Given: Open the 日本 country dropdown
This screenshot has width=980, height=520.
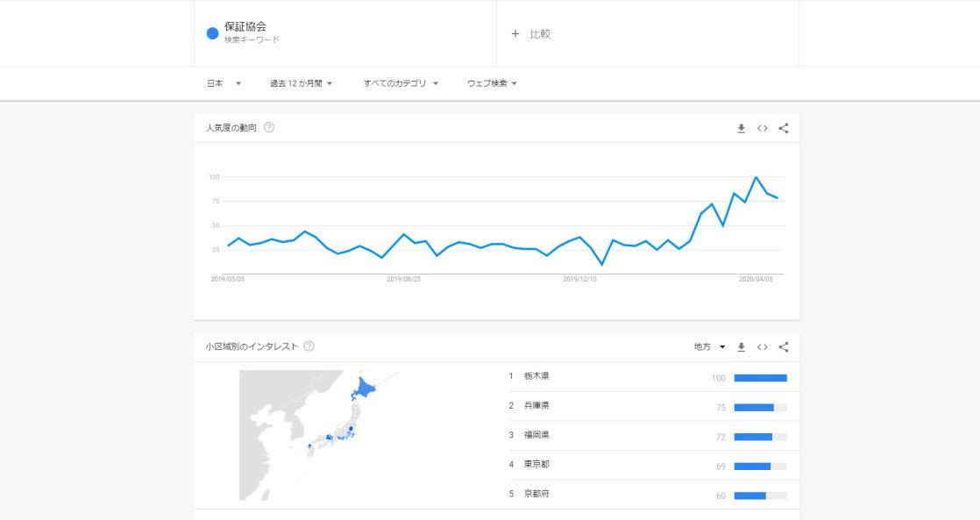Looking at the screenshot, I should click(x=224, y=83).
